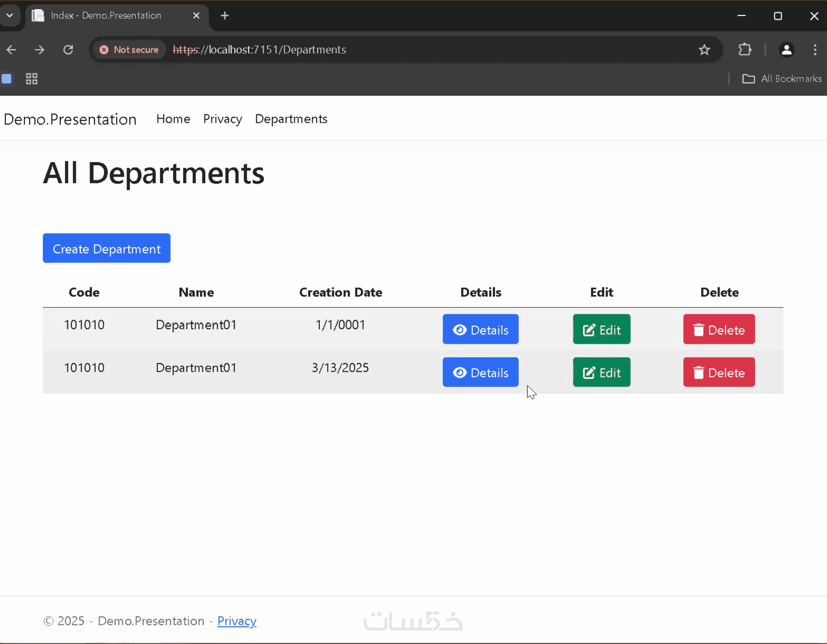Select Department01 name in the 1/1/0001 row

[x=196, y=325]
